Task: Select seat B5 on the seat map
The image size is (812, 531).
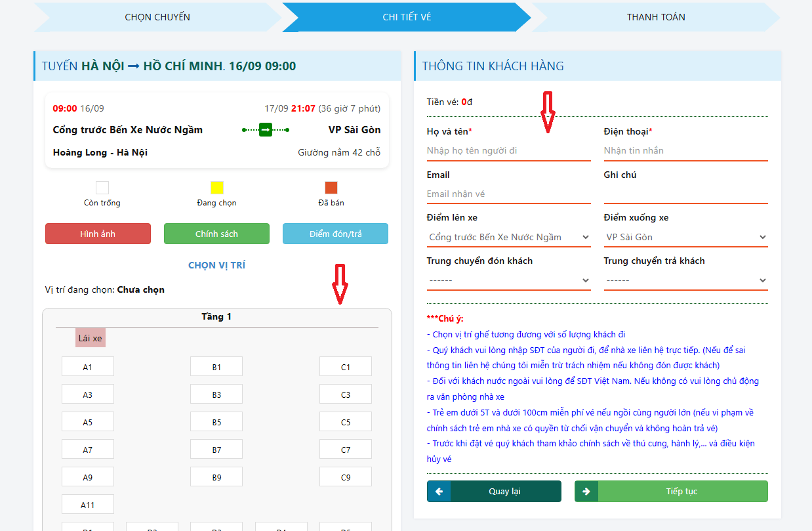Action: (216, 422)
